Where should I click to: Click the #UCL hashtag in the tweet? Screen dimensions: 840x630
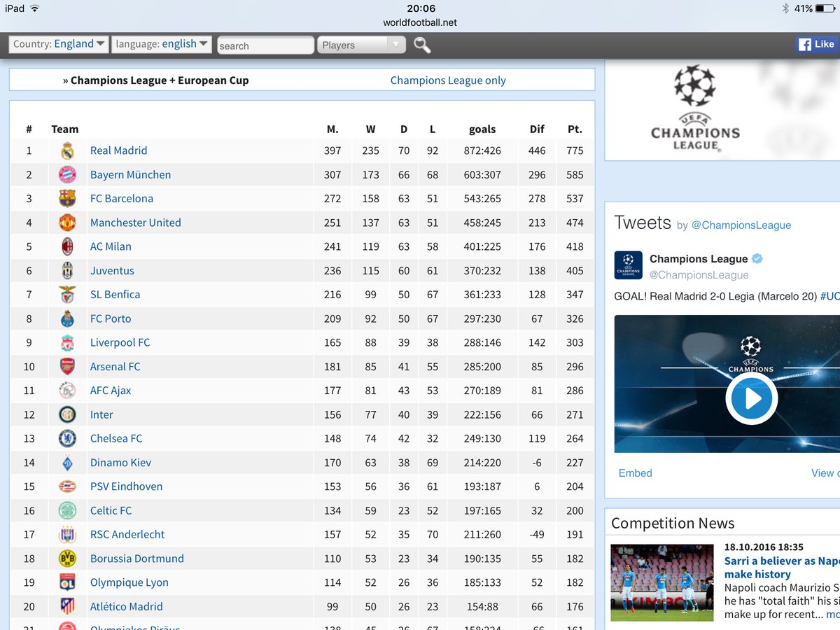pos(830,296)
